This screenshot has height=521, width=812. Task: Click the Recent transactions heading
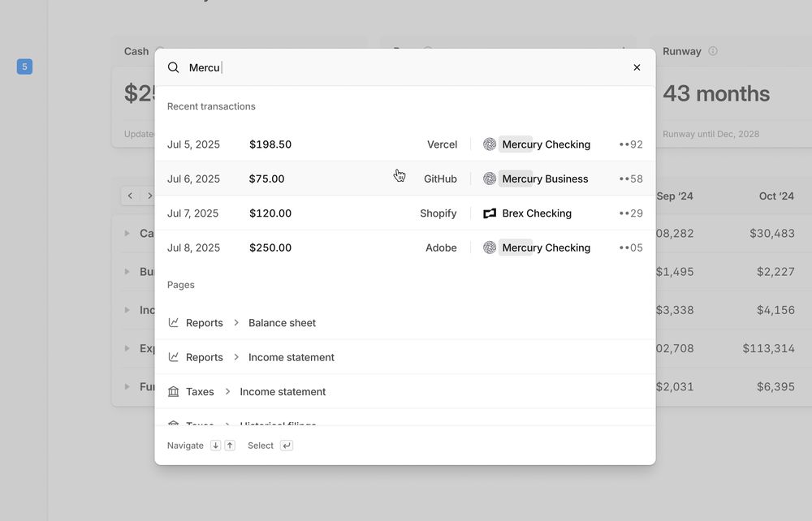coord(211,106)
